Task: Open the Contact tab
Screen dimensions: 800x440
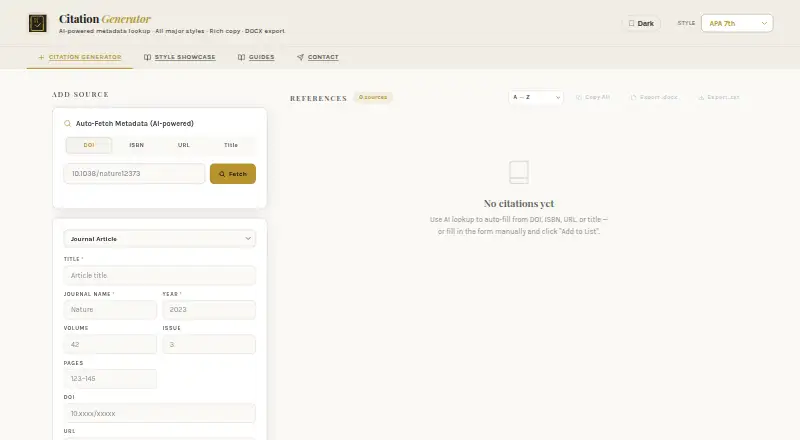Action: 318,57
